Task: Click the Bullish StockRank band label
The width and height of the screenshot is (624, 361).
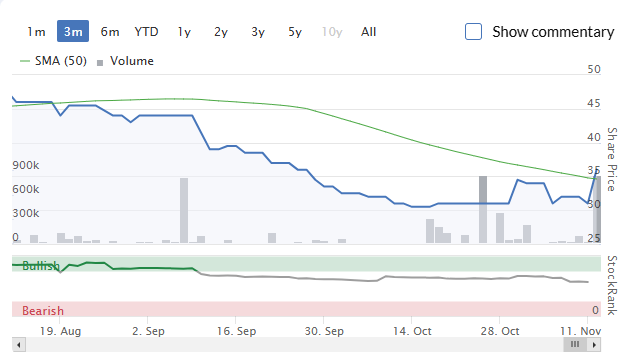Action: pos(41,265)
